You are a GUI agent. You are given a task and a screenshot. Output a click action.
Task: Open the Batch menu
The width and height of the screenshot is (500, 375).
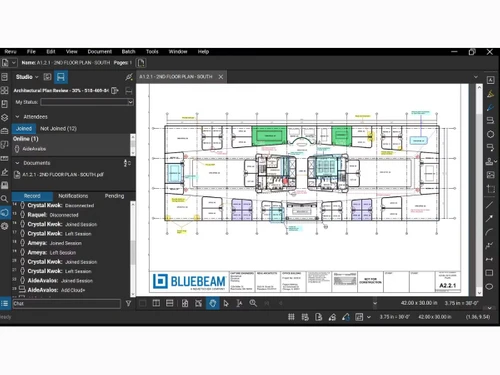tap(128, 52)
